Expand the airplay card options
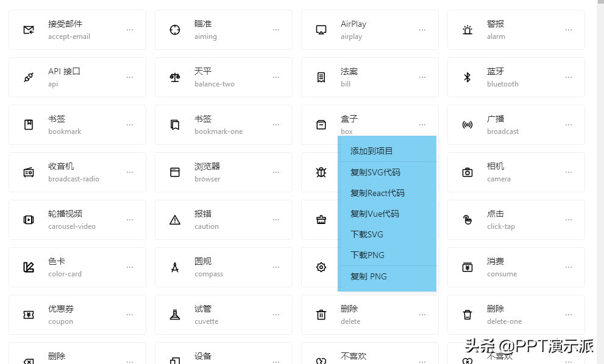This screenshot has height=364, width=604. 422,30
